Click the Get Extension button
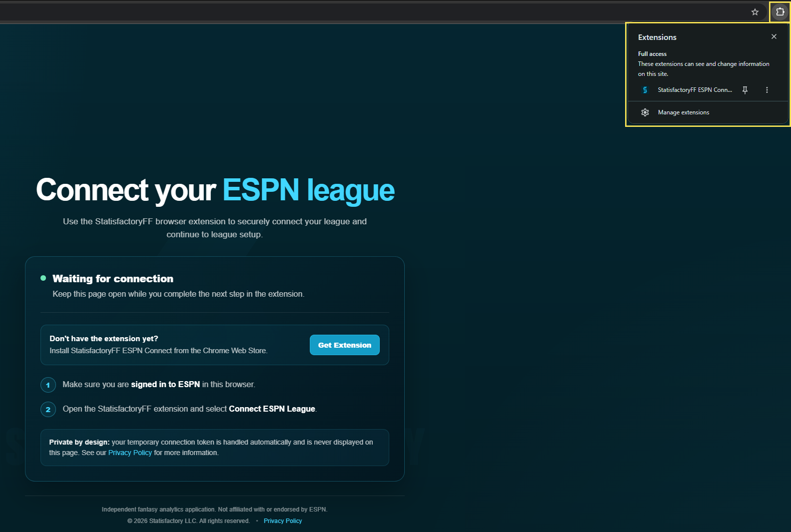The width and height of the screenshot is (791, 532). tap(345, 345)
